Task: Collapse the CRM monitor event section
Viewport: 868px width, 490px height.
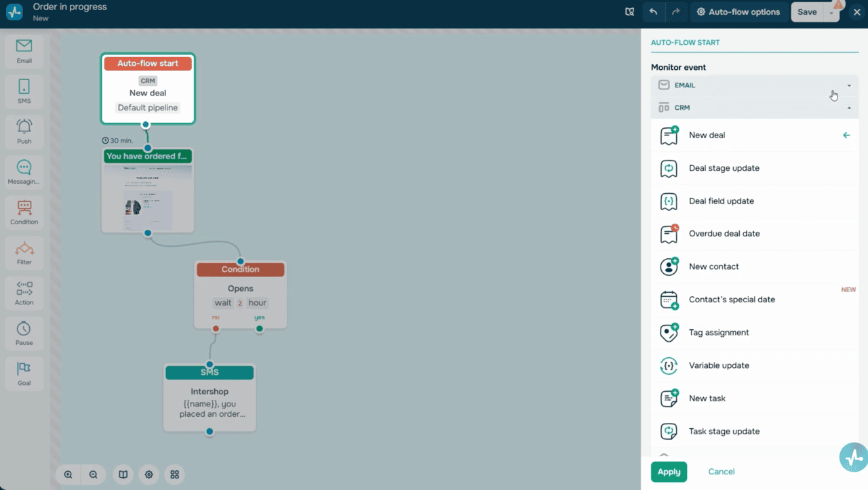Action: pyautogui.click(x=755, y=108)
